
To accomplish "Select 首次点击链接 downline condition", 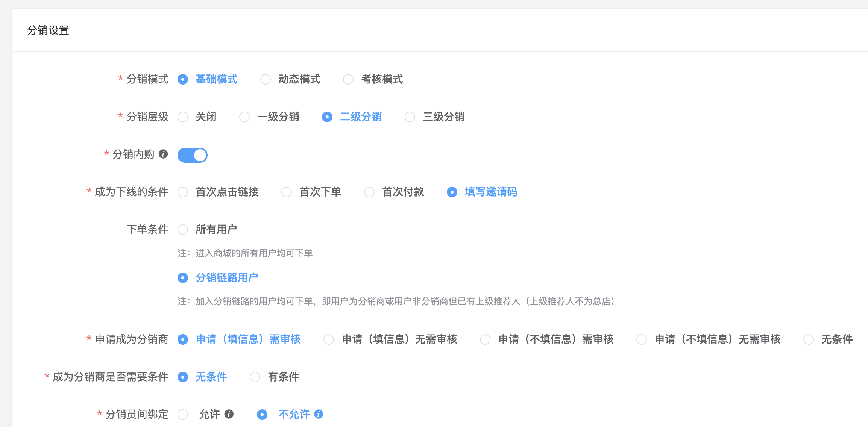I will coord(183,192).
